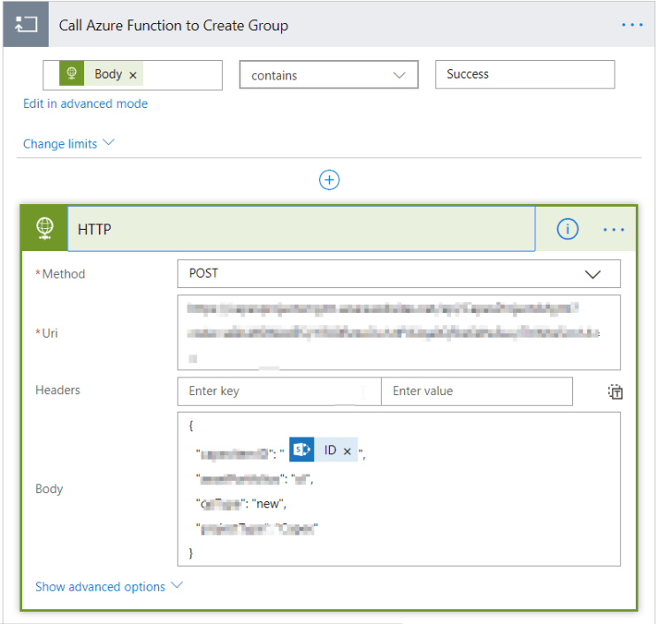672x624 pixels.
Task: Click the green HTTP globe icon on Body token
Action: point(72,73)
